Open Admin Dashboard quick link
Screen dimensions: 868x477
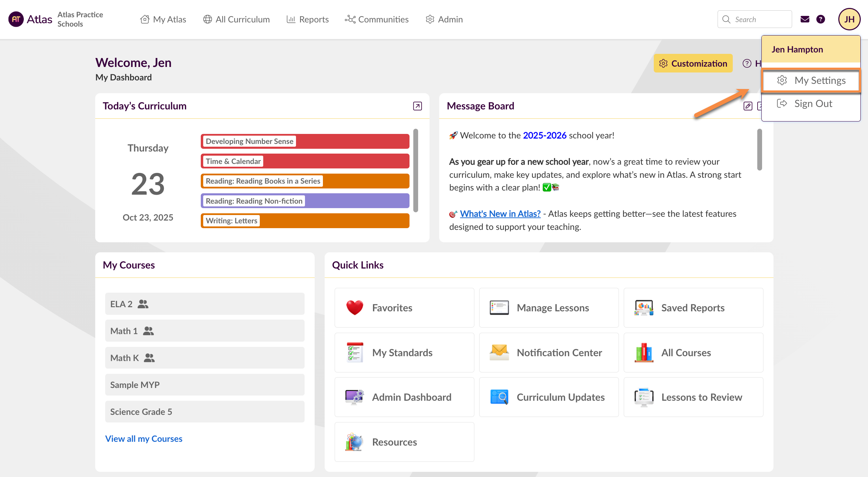(404, 397)
